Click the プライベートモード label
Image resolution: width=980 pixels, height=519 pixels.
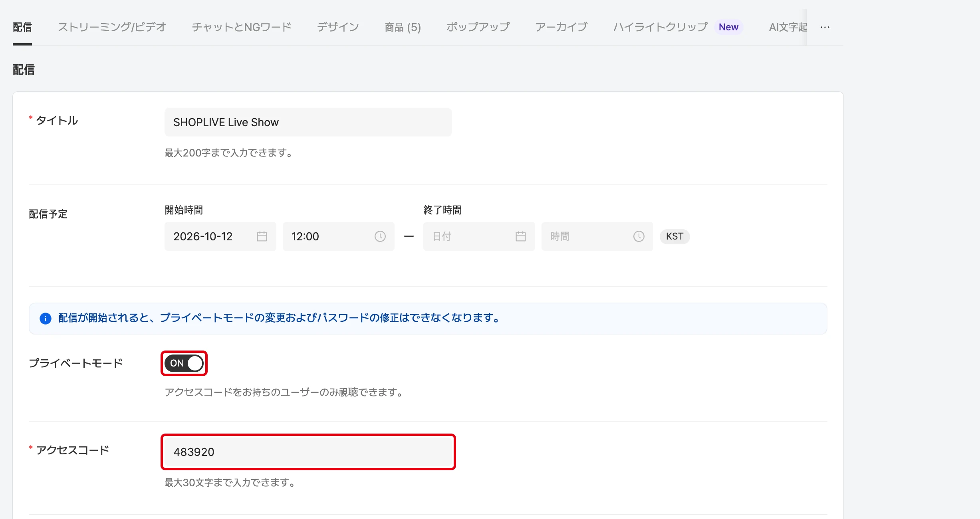tap(76, 363)
